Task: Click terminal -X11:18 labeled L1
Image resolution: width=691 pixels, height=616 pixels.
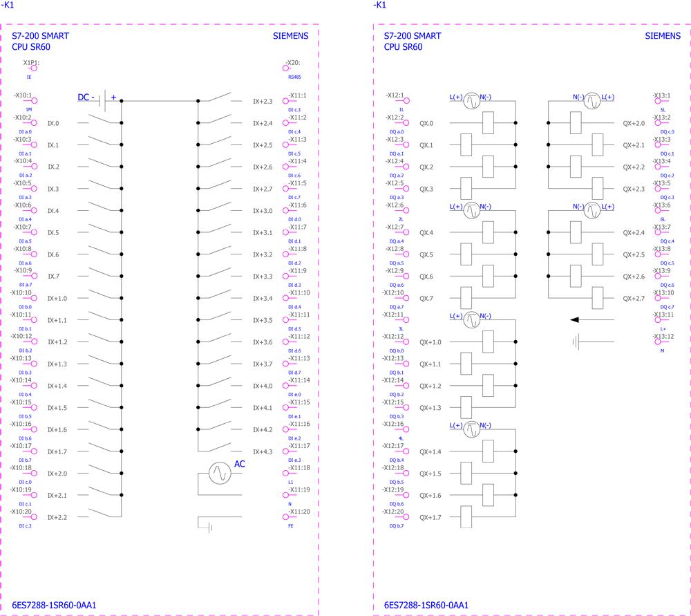Action: [286, 474]
